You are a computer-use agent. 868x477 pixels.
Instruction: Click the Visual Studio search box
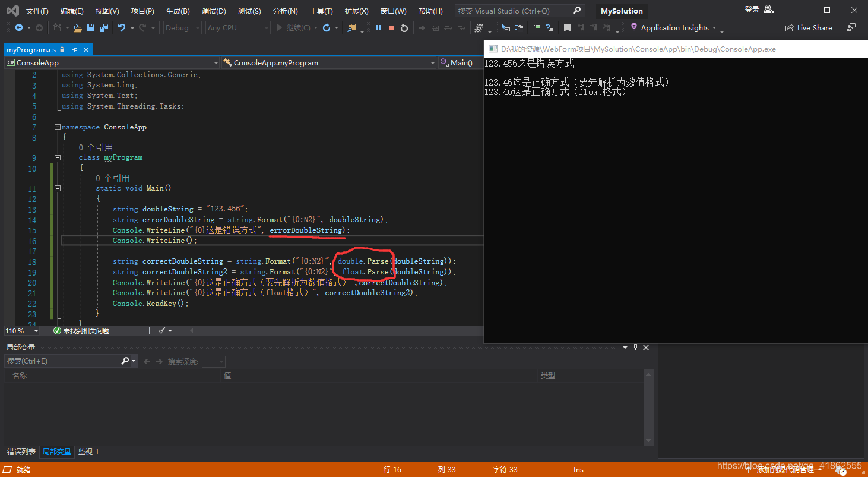(x=519, y=11)
